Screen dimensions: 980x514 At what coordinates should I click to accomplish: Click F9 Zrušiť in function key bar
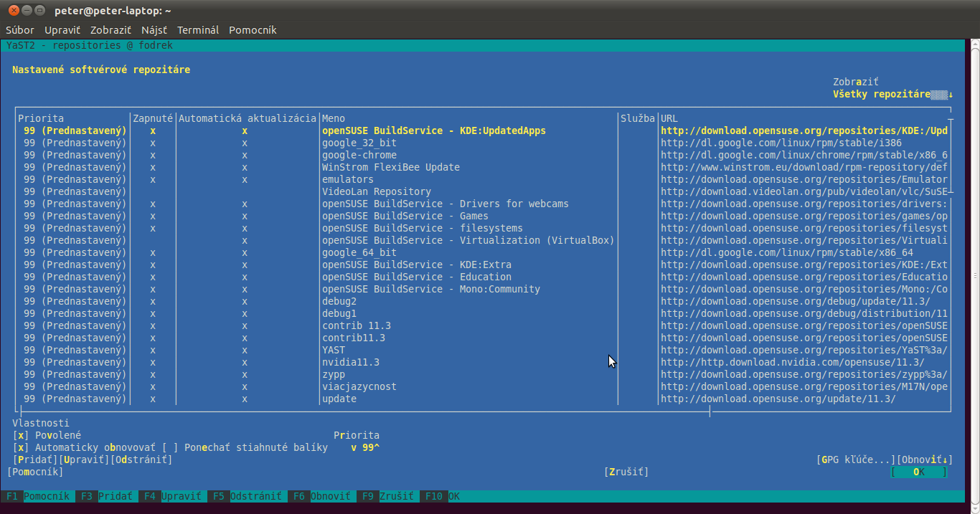click(388, 496)
